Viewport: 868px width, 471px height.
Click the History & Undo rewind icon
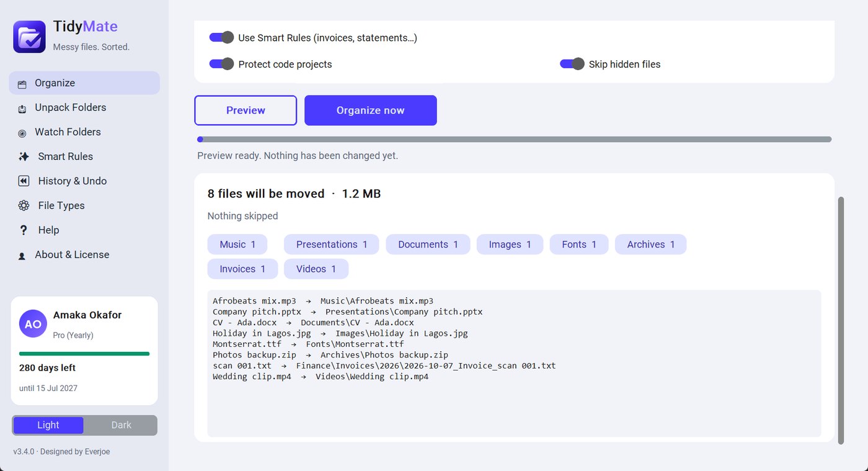click(x=24, y=181)
